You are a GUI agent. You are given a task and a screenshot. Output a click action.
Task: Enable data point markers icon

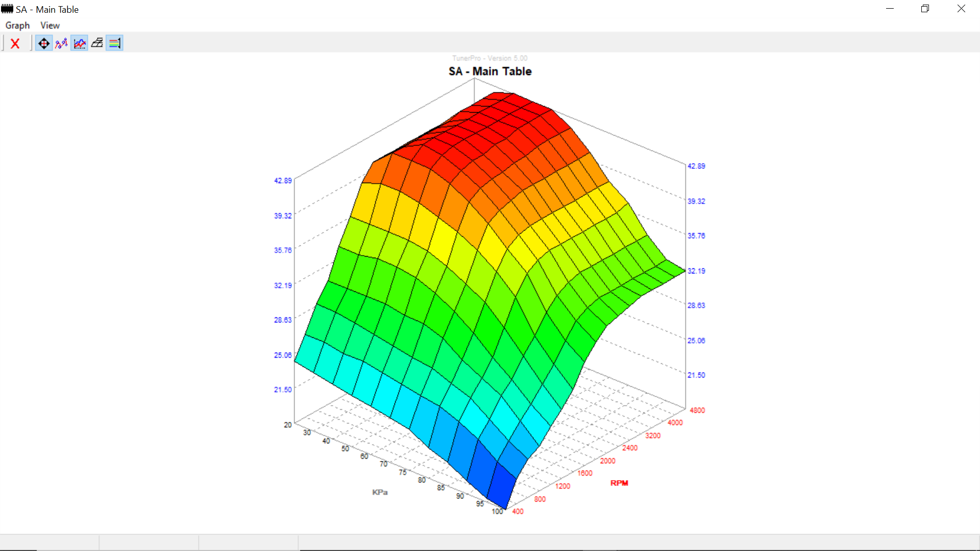tap(62, 43)
